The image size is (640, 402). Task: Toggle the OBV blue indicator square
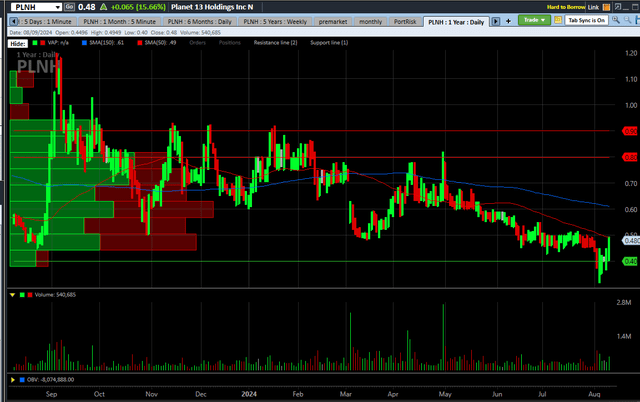tap(22, 380)
